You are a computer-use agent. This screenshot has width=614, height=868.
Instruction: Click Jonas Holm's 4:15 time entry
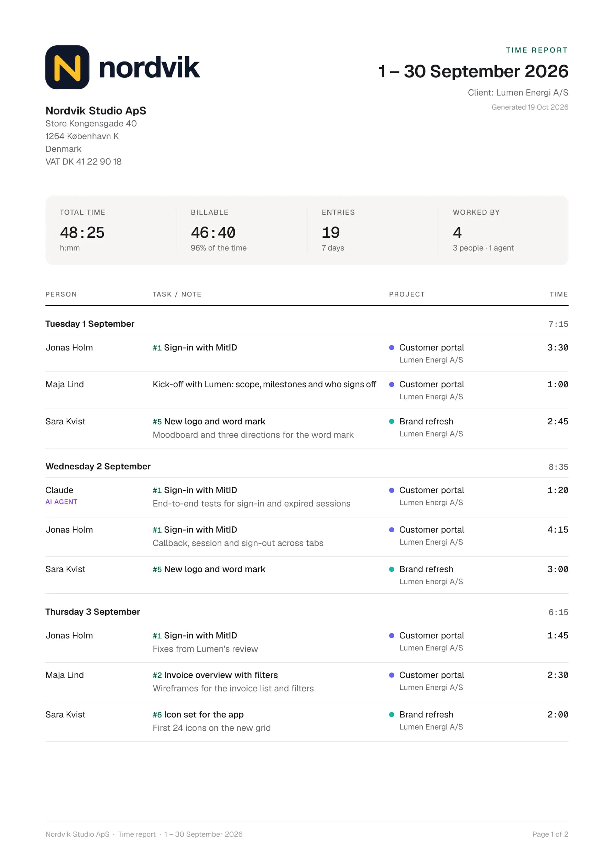[x=558, y=530]
